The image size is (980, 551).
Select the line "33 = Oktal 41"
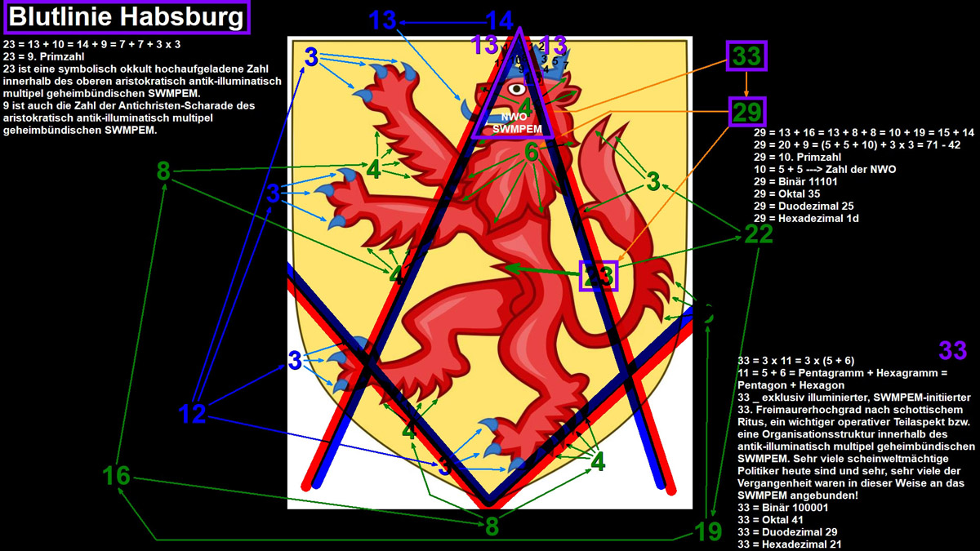point(770,519)
